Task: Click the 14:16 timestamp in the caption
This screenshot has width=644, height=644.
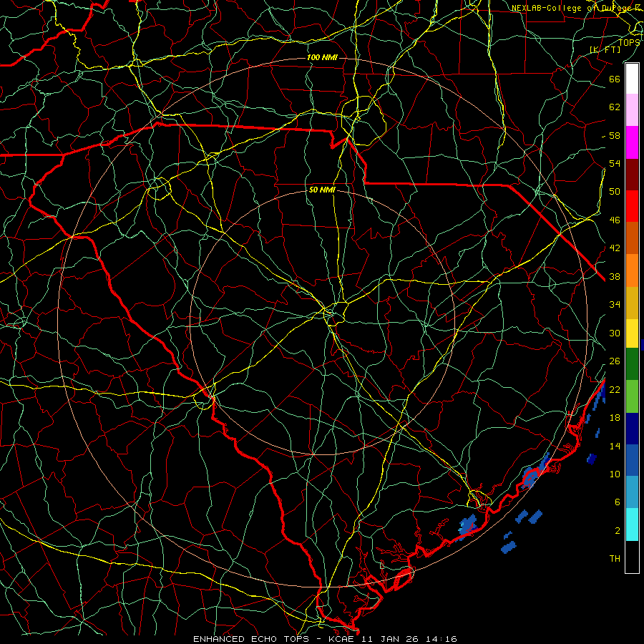Action: coord(441,639)
